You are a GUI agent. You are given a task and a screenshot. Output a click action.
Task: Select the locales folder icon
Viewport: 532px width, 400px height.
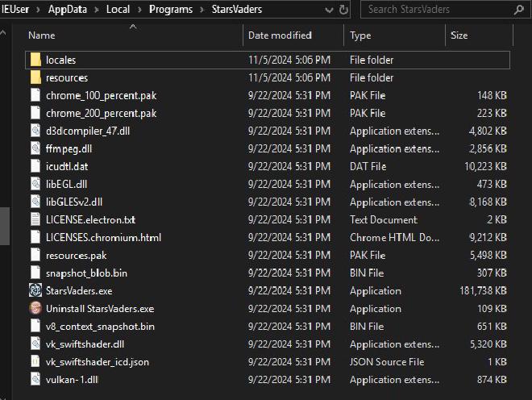click(x=35, y=60)
